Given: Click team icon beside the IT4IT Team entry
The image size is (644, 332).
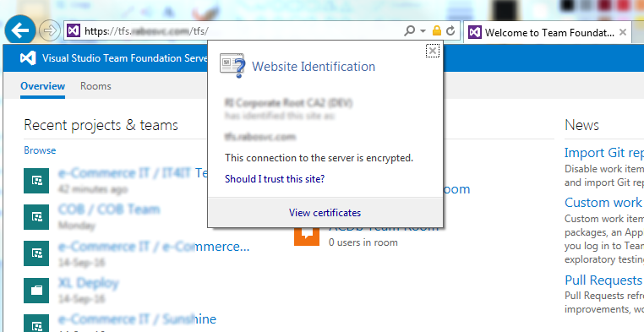Looking at the screenshot, I should (x=36, y=181).
